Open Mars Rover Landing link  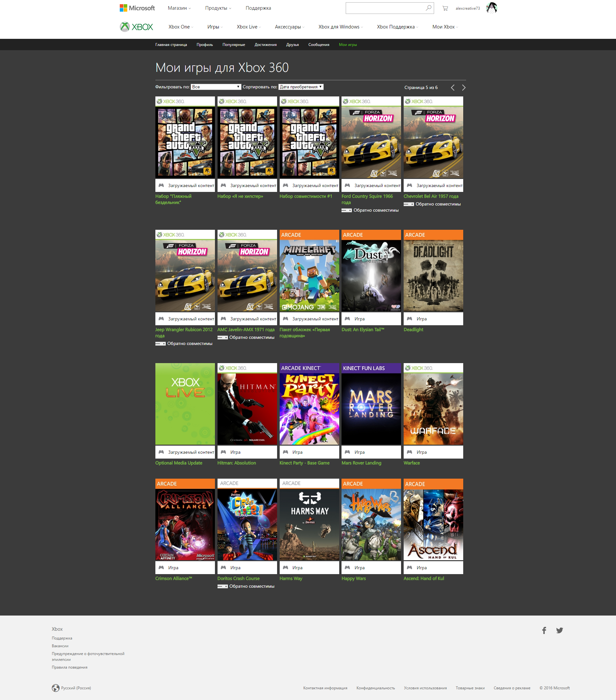pyautogui.click(x=361, y=463)
